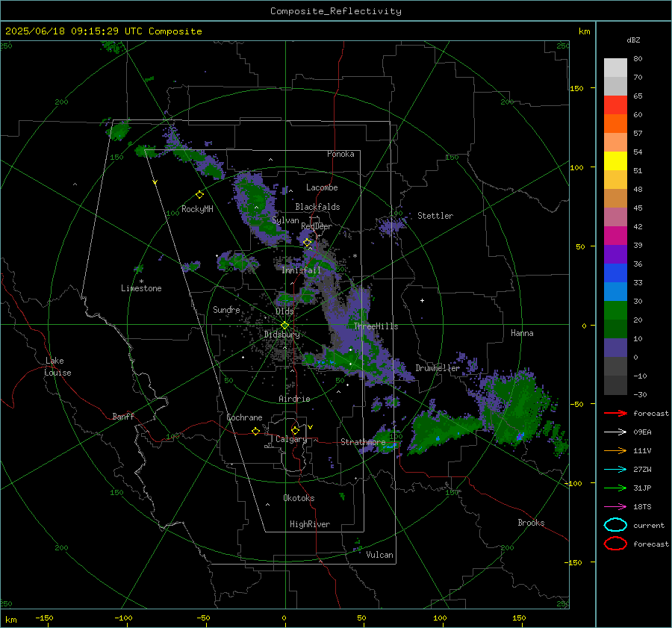Click the yellow radar-center diamond near Didsbury
Screen dimensions: 672x628
(x=285, y=325)
